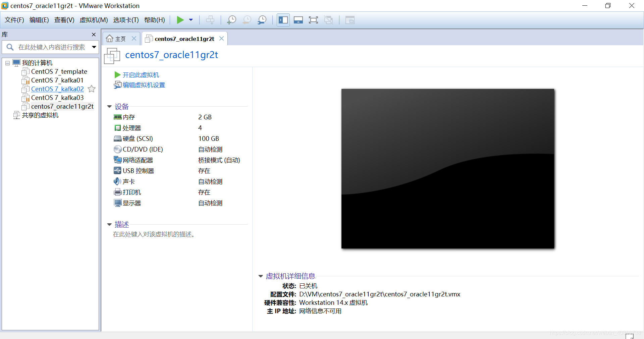This screenshot has width=644, height=339.
Task: Open the power options dropdown arrow
Action: 191,20
